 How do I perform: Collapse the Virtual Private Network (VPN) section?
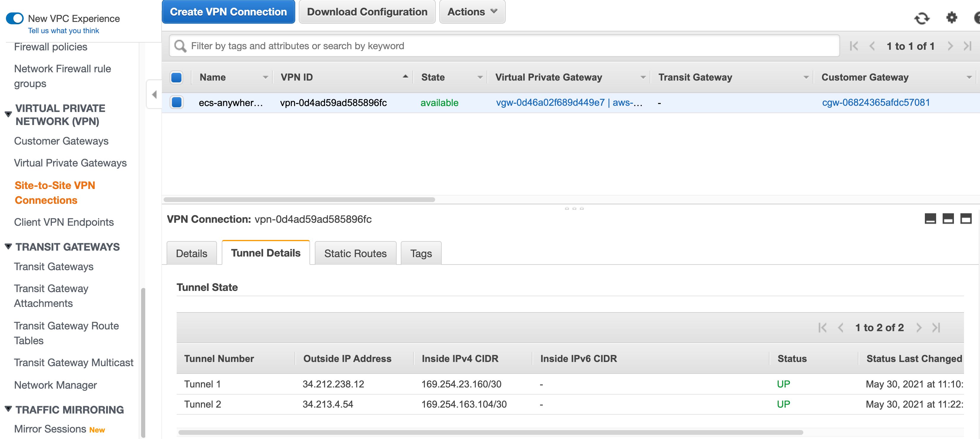point(8,114)
